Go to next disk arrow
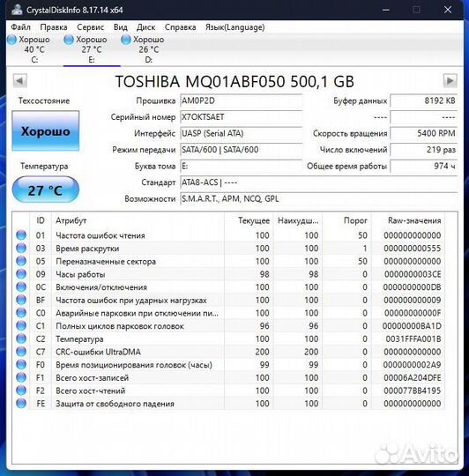The width and height of the screenshot is (469, 476). click(x=450, y=81)
